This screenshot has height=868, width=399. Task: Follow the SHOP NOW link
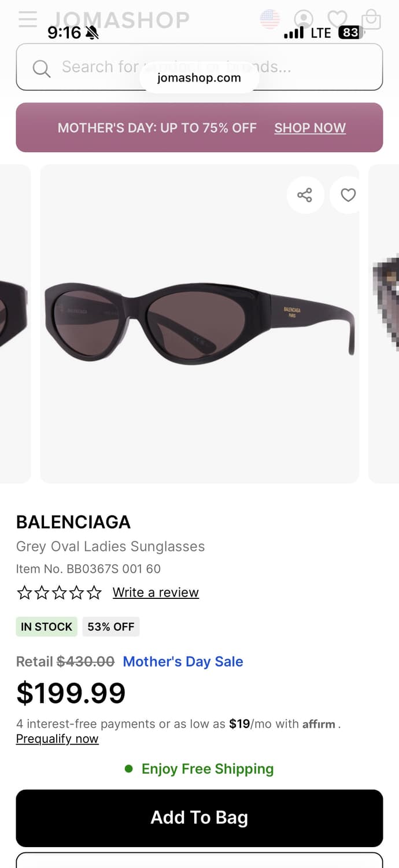coord(310,128)
